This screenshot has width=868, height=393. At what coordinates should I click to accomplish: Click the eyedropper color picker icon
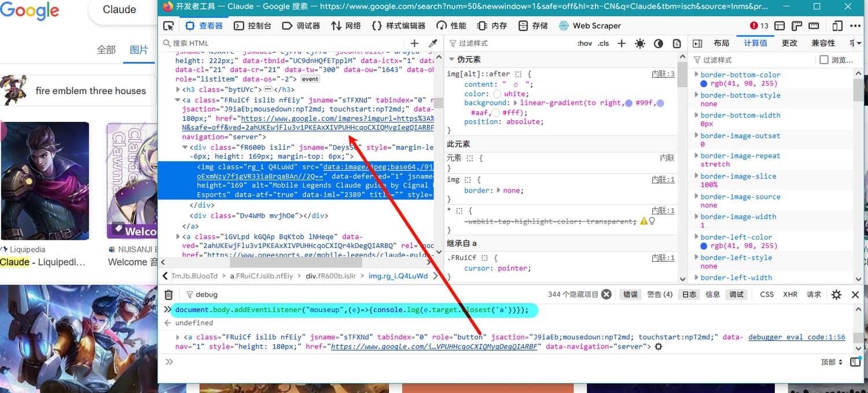(432, 43)
